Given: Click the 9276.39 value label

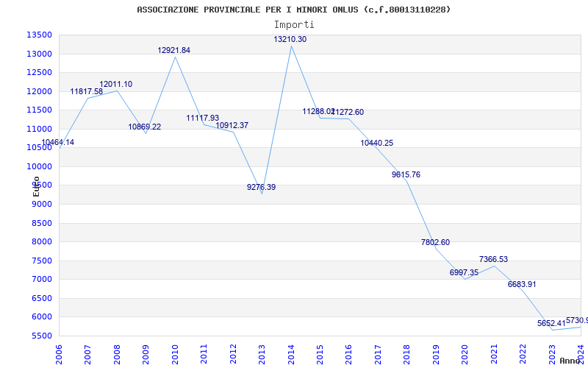Looking at the screenshot, I should (261, 187).
